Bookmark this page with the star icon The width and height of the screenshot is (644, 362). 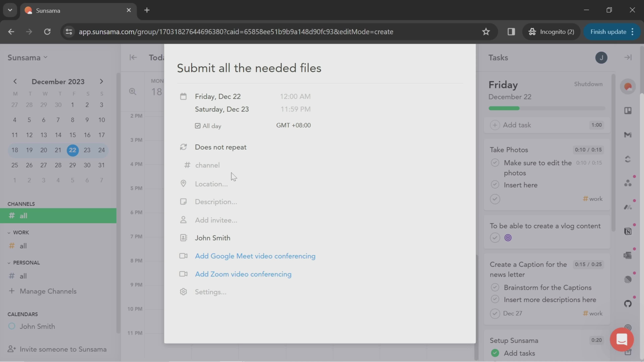(x=486, y=32)
